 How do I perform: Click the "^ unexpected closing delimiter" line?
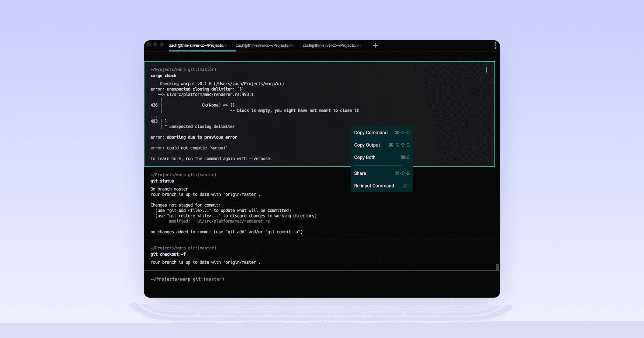coord(199,127)
